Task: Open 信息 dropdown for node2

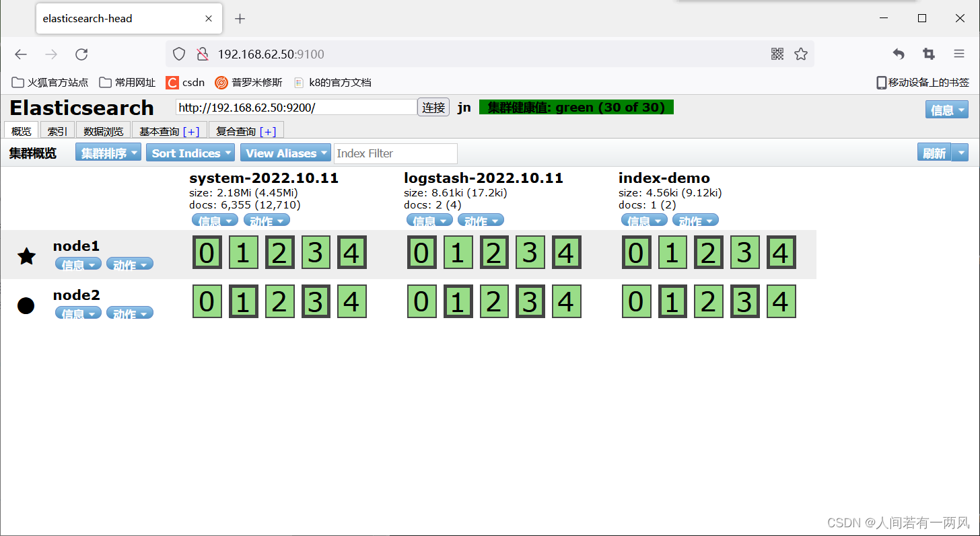Action: click(x=78, y=313)
